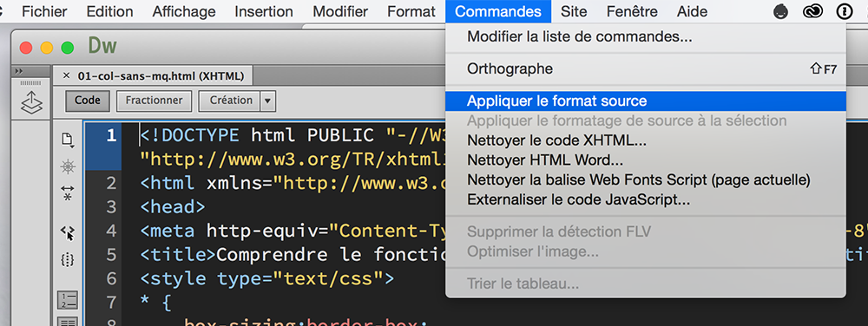This screenshot has height=326, width=868.
Task: Choose Nettoyer le code XHTML
Action: [646, 140]
